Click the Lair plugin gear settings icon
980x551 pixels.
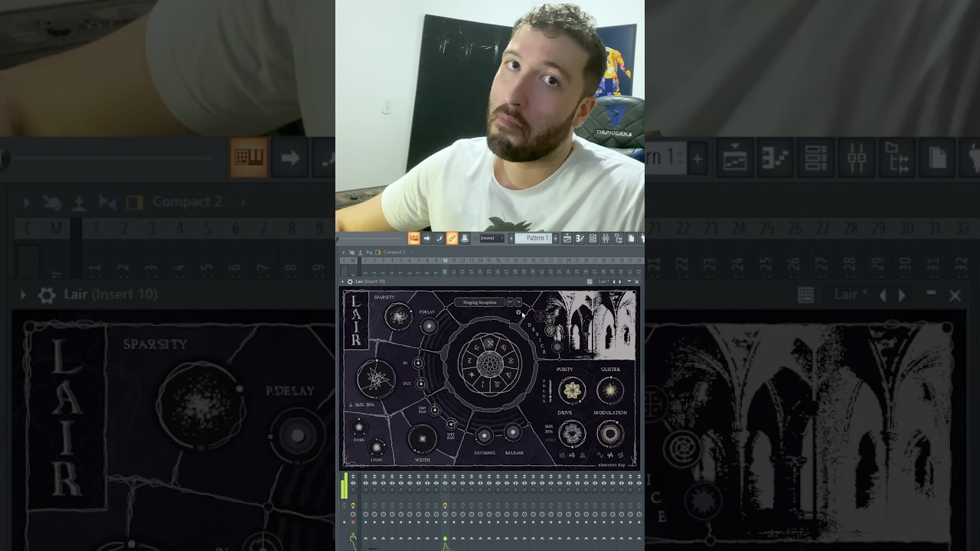pos(350,282)
